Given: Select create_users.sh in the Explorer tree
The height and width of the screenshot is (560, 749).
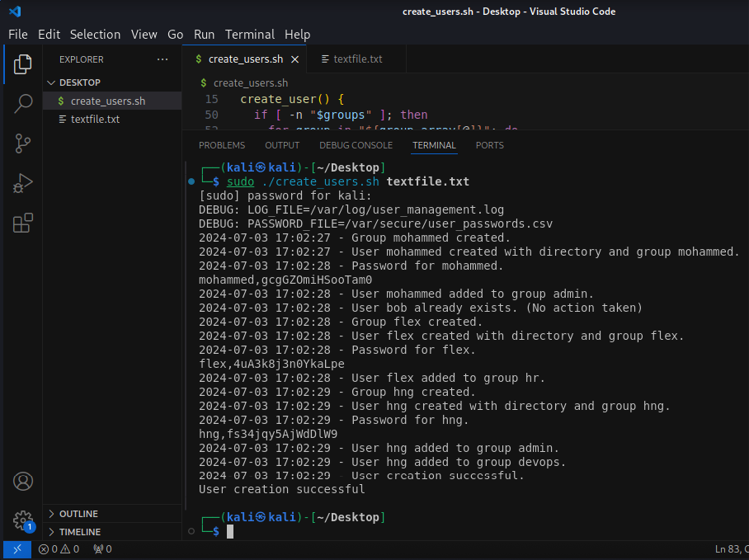Looking at the screenshot, I should [x=112, y=101].
